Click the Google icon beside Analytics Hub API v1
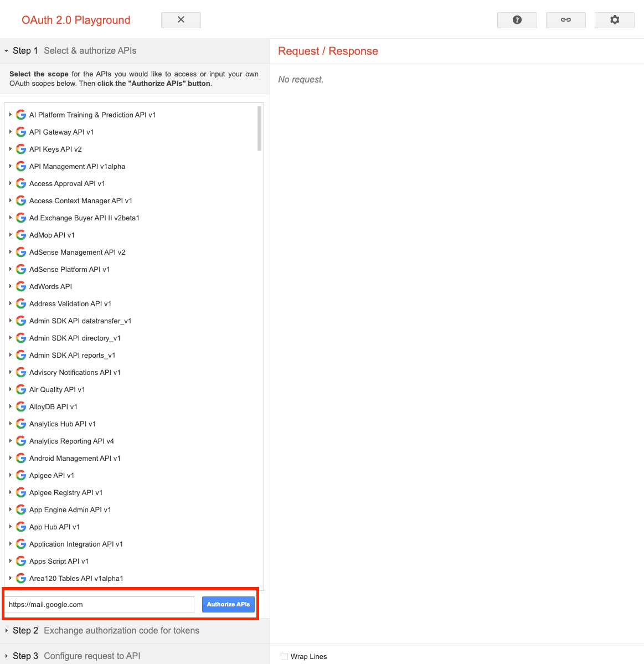 pos(20,424)
